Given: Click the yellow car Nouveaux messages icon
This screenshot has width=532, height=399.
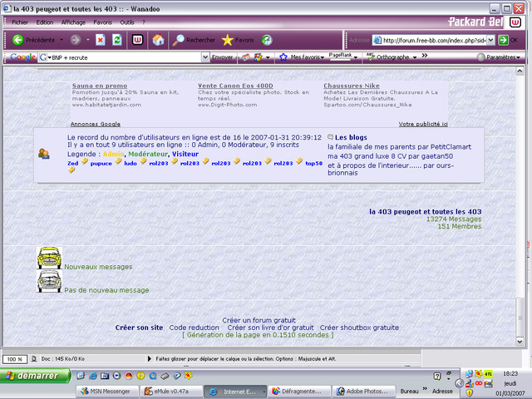Looking at the screenshot, I should click(50, 258).
